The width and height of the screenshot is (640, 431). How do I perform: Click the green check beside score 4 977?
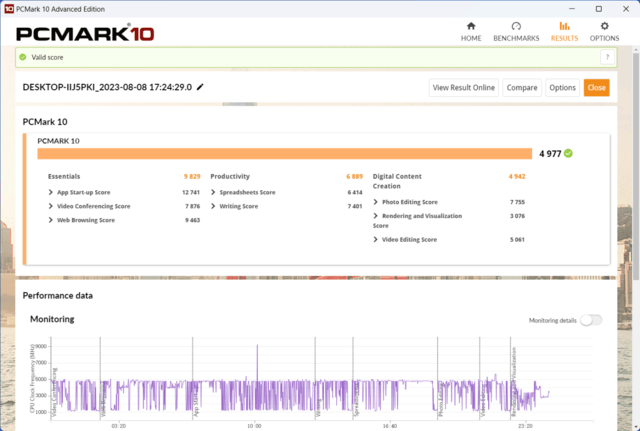[x=568, y=153]
